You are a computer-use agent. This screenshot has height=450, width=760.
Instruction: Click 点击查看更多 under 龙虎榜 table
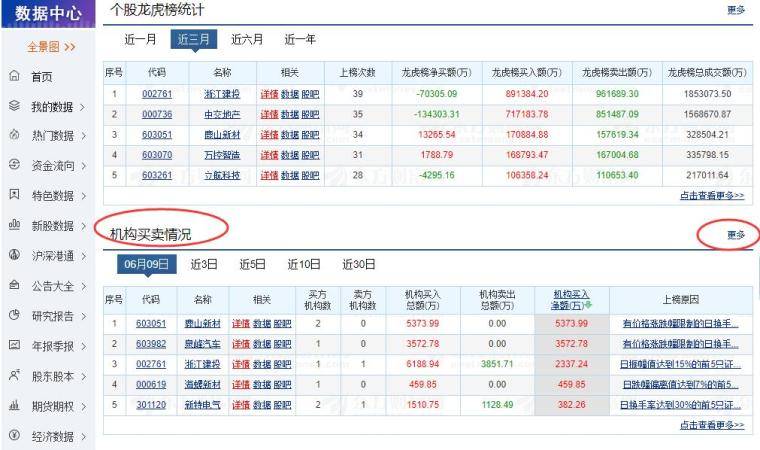point(712,195)
